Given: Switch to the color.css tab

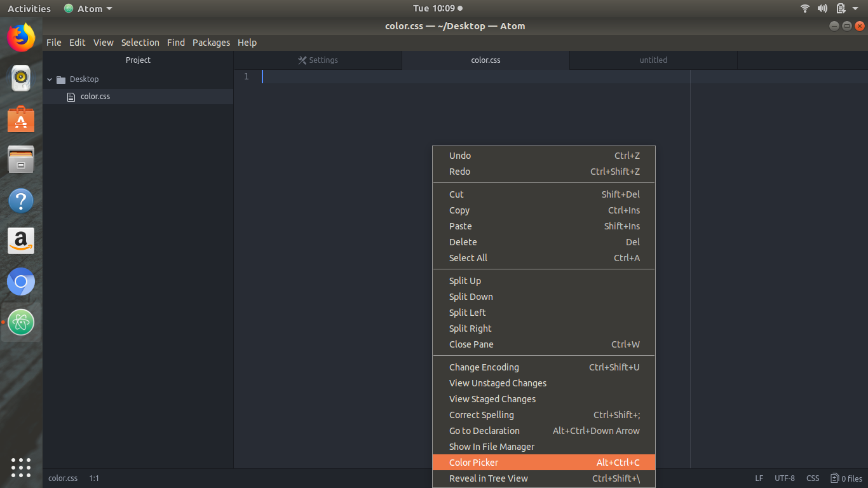Looking at the screenshot, I should click(x=485, y=60).
